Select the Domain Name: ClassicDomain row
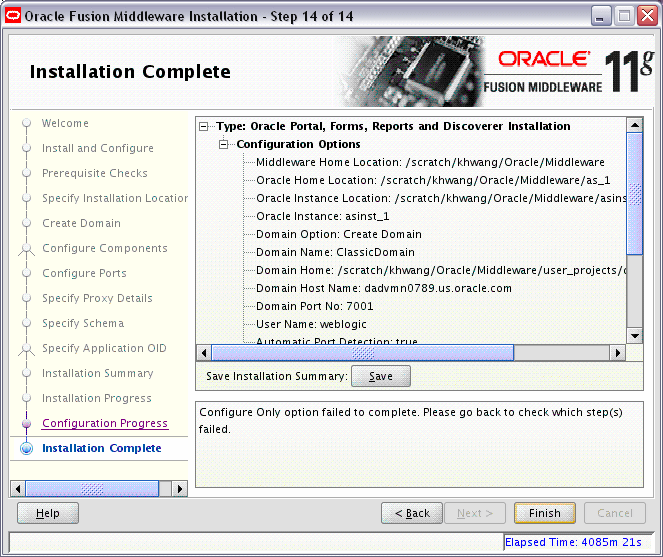The width and height of the screenshot is (663, 557). click(x=335, y=252)
